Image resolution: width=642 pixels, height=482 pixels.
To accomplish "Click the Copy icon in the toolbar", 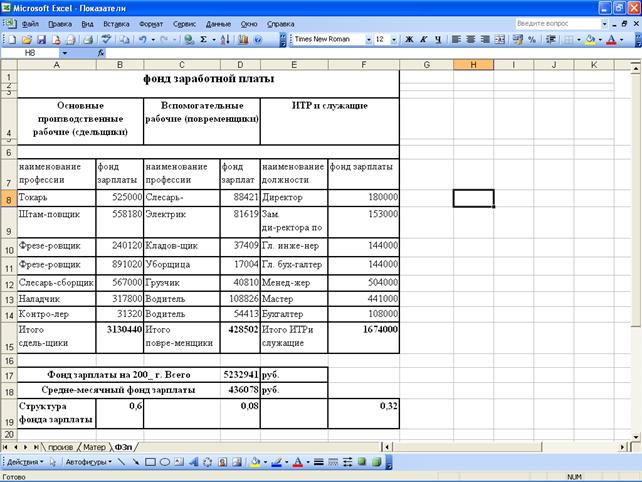I will [124, 40].
